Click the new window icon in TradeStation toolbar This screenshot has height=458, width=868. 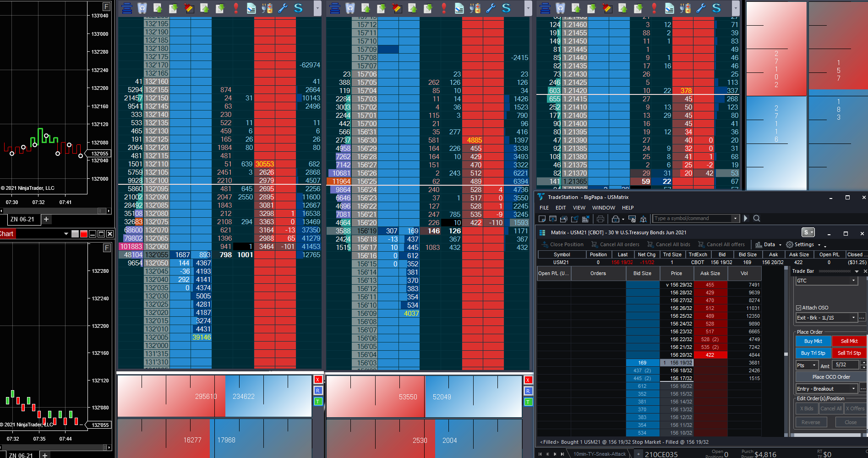(542, 219)
